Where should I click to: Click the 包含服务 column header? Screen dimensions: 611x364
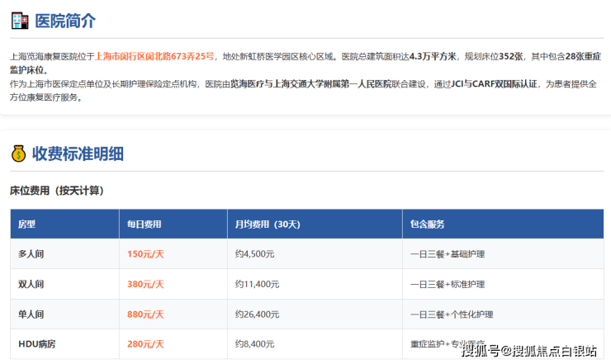(x=428, y=225)
